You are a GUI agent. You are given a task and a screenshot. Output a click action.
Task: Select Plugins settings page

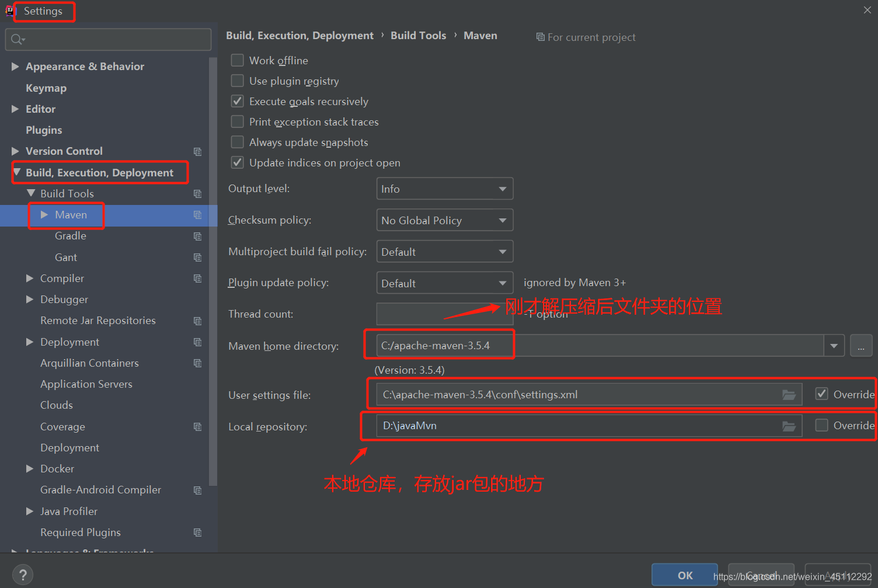pyautogui.click(x=44, y=130)
